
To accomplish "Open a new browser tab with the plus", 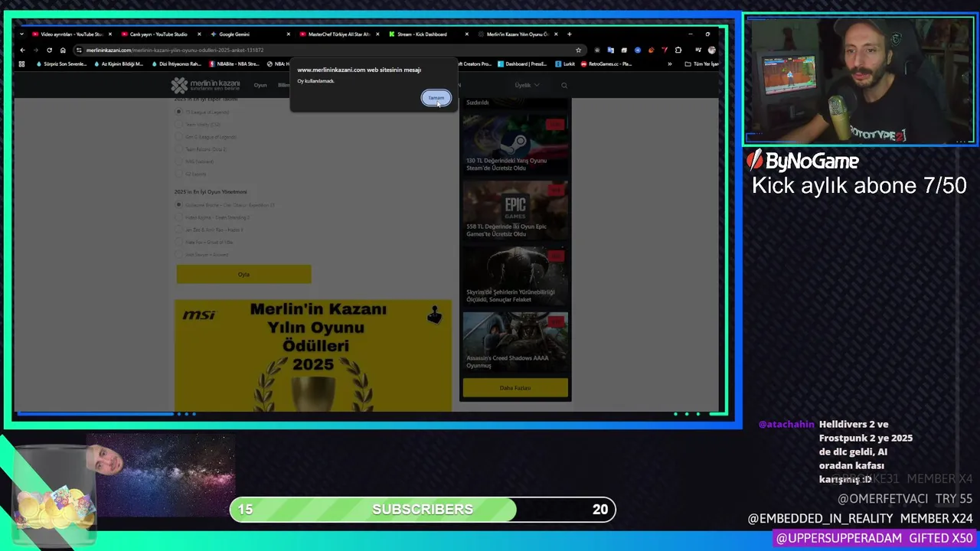I will point(569,34).
